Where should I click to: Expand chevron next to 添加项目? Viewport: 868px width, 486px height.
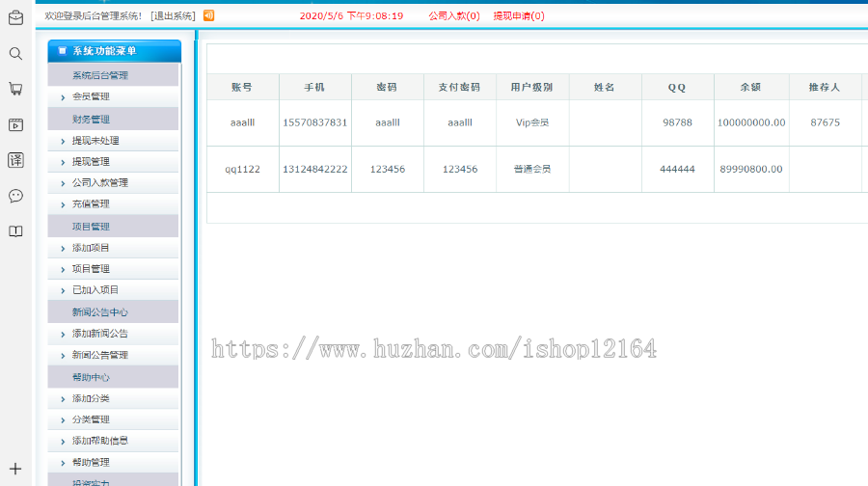point(63,249)
